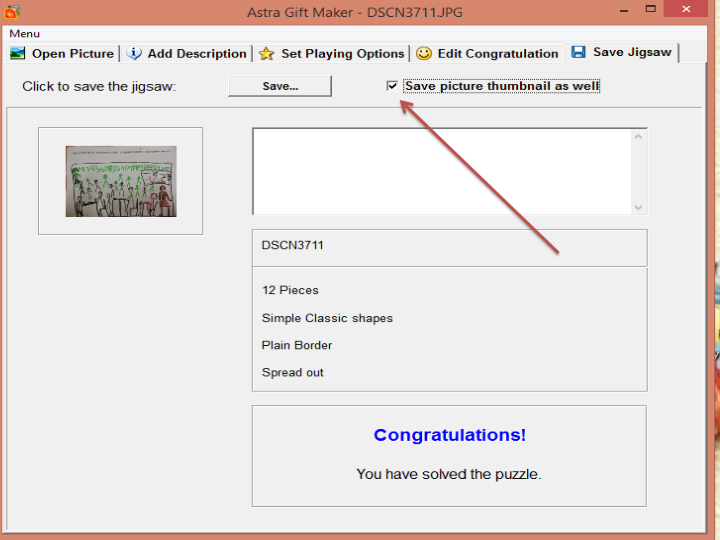Maximize the Astra Gift Maker window
Viewport: 720px width, 540px height.
(650, 9)
